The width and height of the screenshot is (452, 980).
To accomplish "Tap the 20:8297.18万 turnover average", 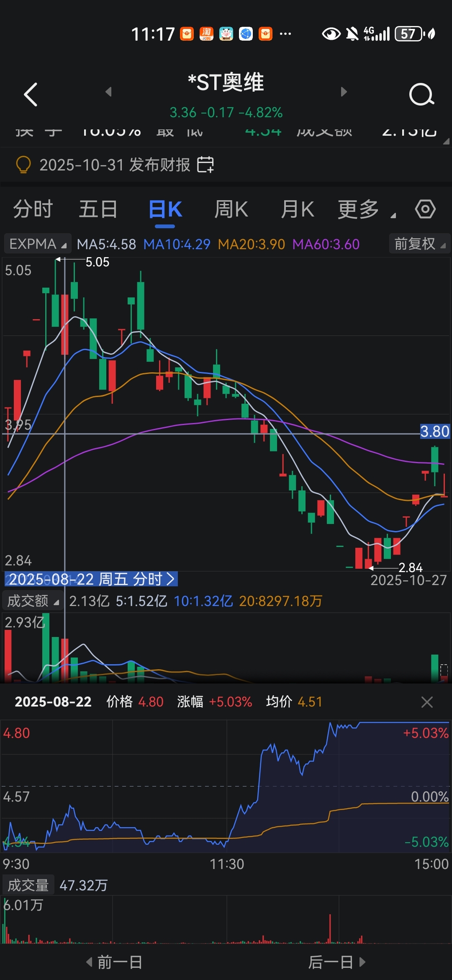I will 280,601.
